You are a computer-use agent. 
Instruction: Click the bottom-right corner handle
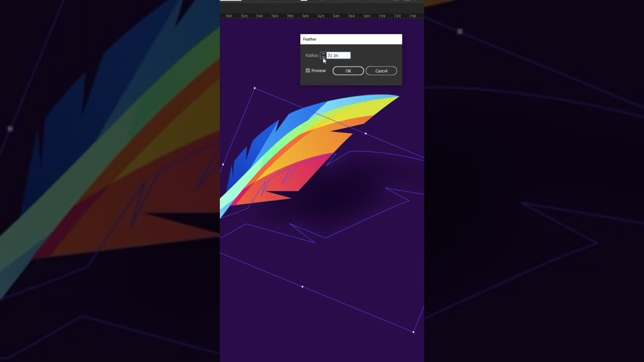click(x=414, y=331)
